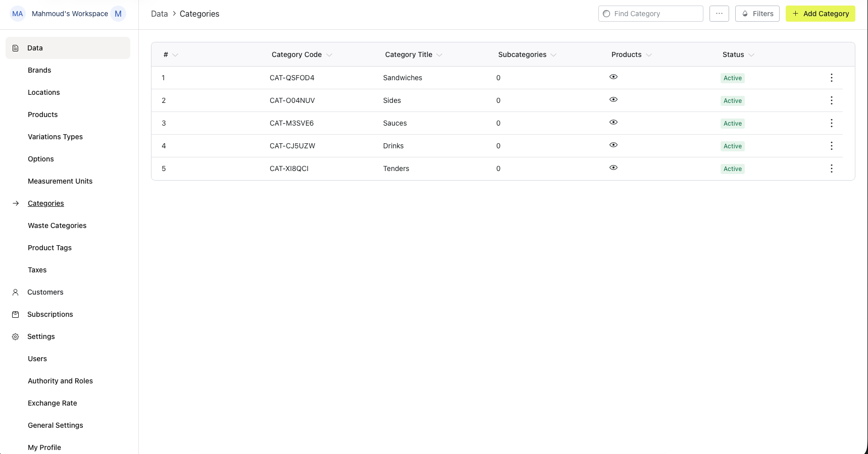The height and width of the screenshot is (454, 868).
Task: Click category code CAT-CJ5UZW
Action: click(292, 146)
